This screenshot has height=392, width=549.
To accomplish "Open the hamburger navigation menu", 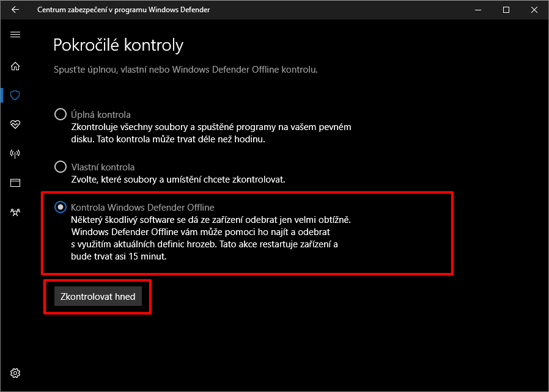I will (x=15, y=35).
